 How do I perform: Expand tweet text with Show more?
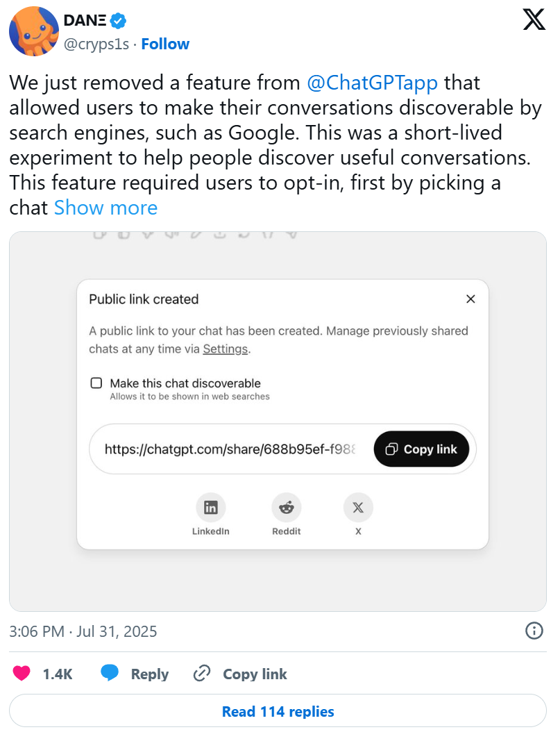point(105,208)
